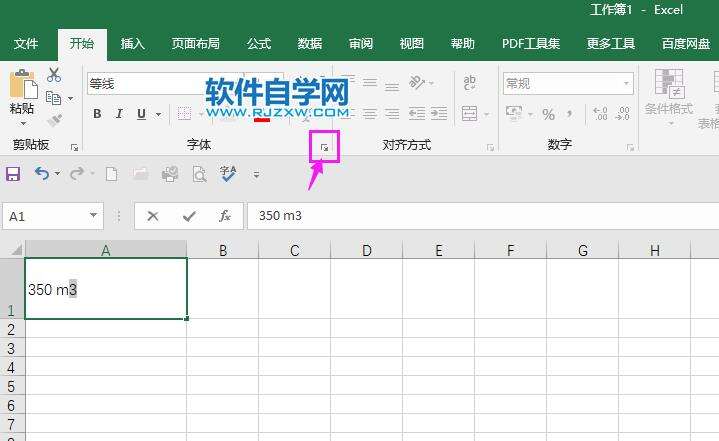Toggle wrap text button
The height and width of the screenshot is (441, 719).
pyautogui.click(x=470, y=83)
